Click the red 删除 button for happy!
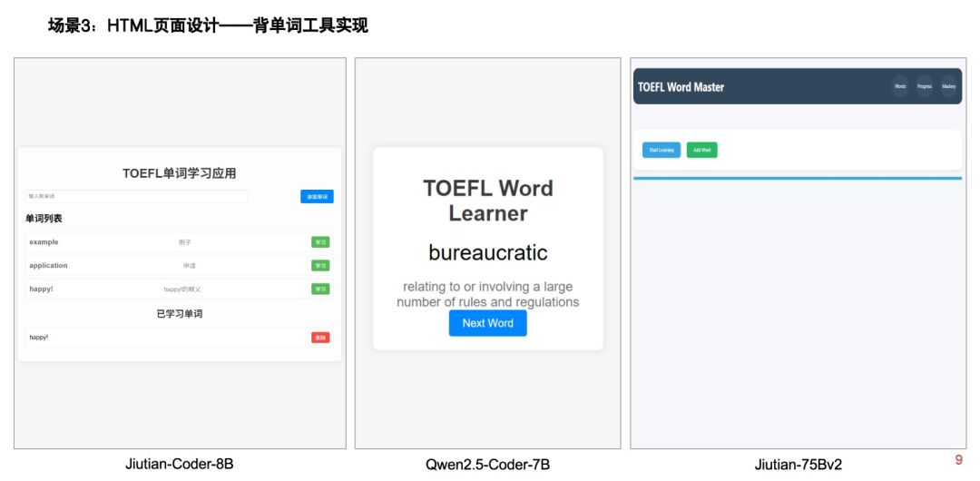The height and width of the screenshot is (481, 980). click(320, 338)
